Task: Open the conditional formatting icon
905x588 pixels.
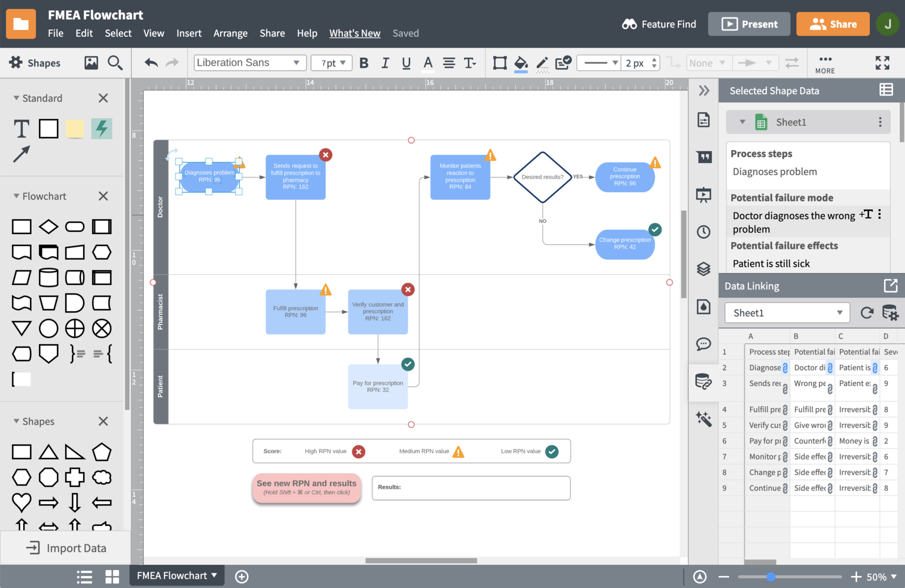Action: point(562,63)
